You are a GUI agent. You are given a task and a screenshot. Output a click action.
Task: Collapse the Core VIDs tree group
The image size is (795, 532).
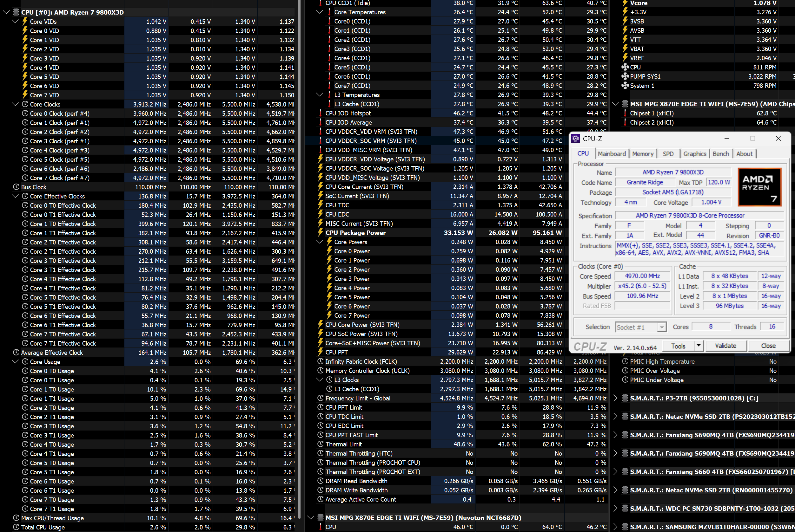click(15, 21)
